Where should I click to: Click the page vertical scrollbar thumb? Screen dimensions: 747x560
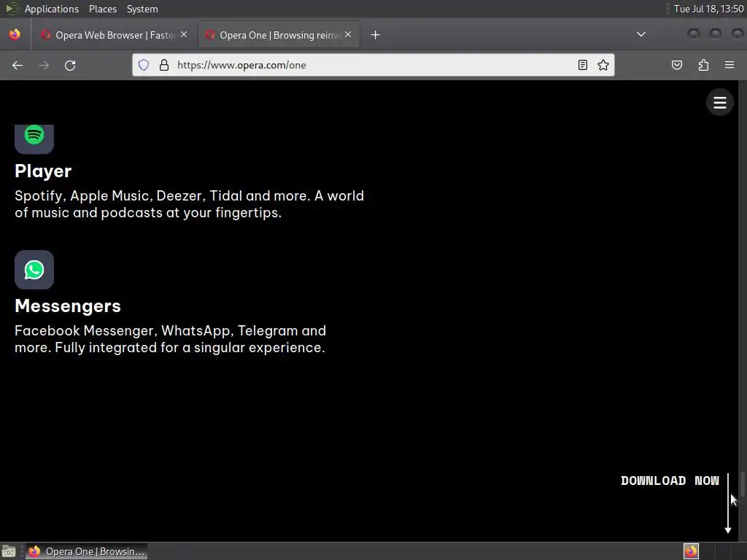742,484
